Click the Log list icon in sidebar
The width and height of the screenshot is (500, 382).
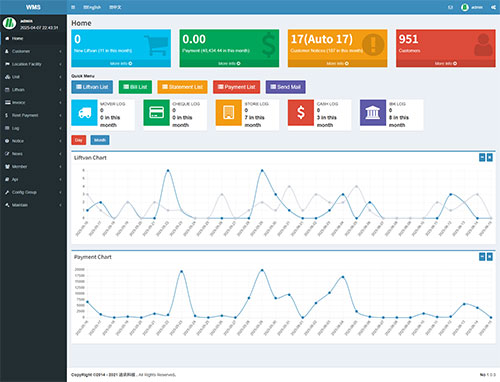7,128
